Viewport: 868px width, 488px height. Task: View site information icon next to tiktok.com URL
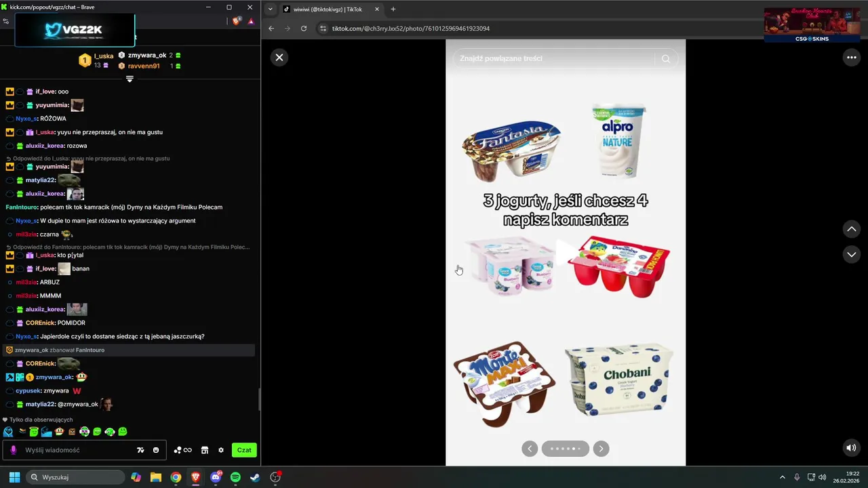point(323,28)
